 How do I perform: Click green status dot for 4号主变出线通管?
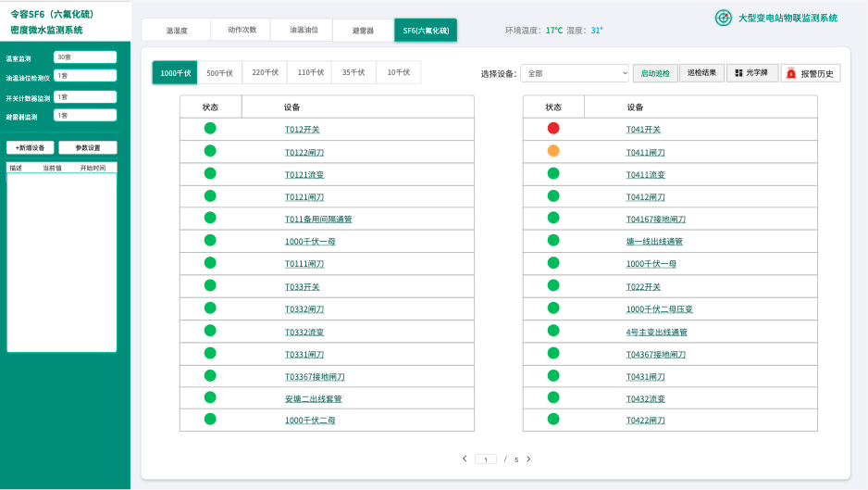point(553,331)
